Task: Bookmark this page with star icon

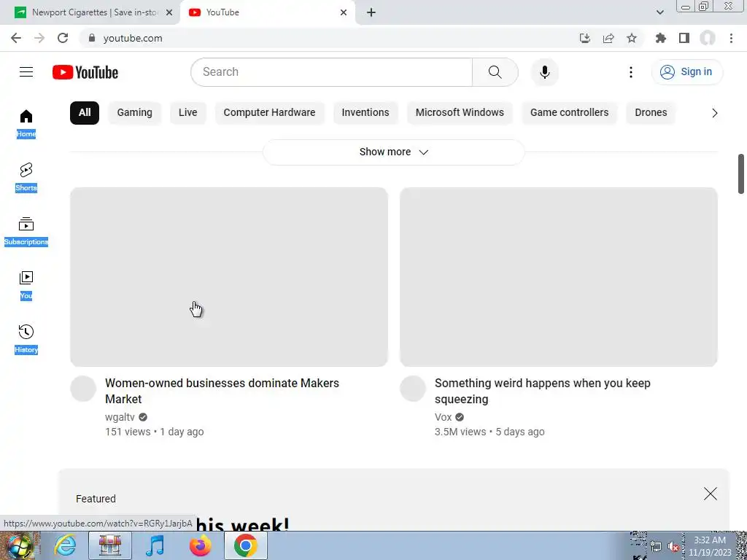Action: coord(632,38)
